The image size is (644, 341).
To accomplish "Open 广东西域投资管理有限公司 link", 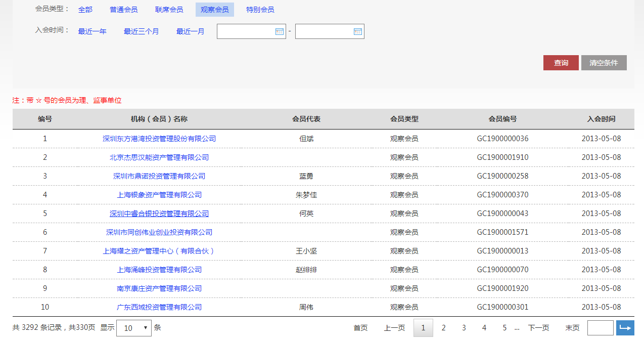I will [159, 307].
